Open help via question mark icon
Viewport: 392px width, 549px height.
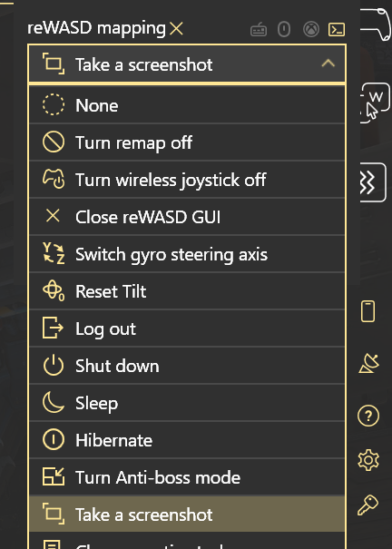pyautogui.click(x=368, y=416)
